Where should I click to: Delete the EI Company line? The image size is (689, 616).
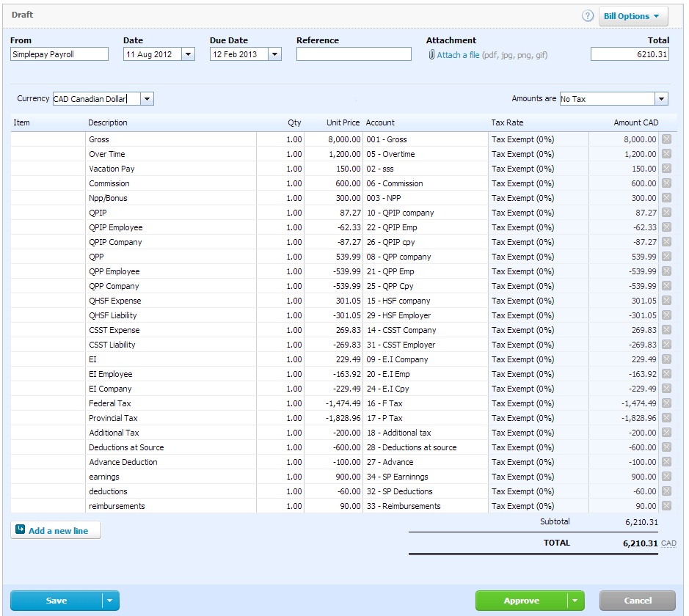(x=666, y=389)
